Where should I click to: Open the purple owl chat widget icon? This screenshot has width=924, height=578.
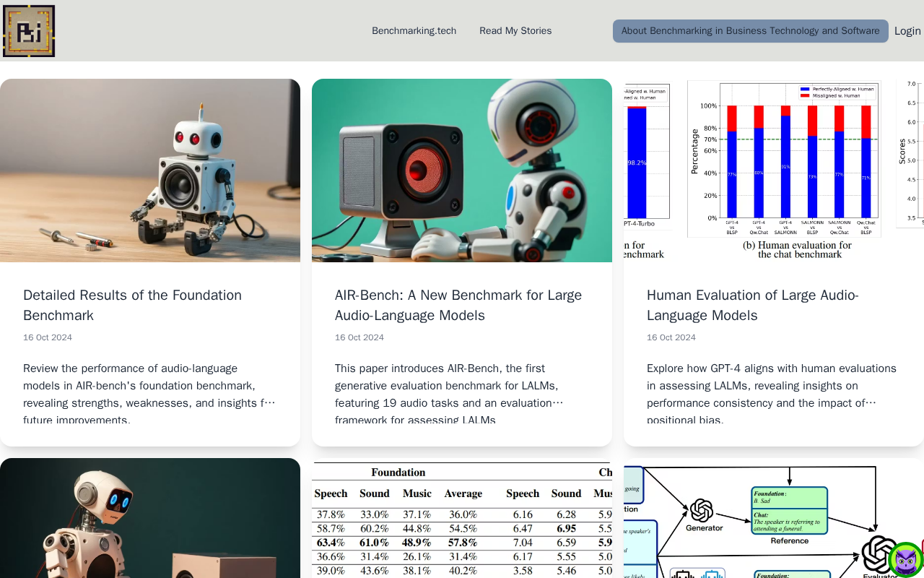(x=905, y=560)
